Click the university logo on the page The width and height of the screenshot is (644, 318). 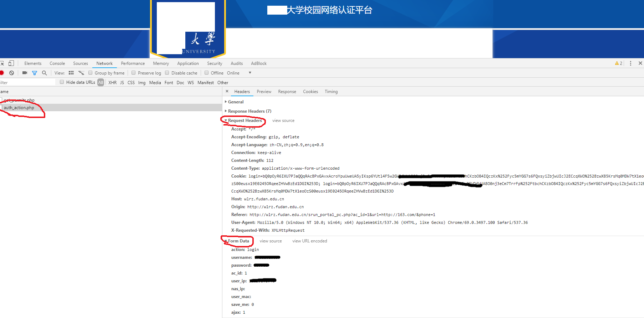pos(188,29)
